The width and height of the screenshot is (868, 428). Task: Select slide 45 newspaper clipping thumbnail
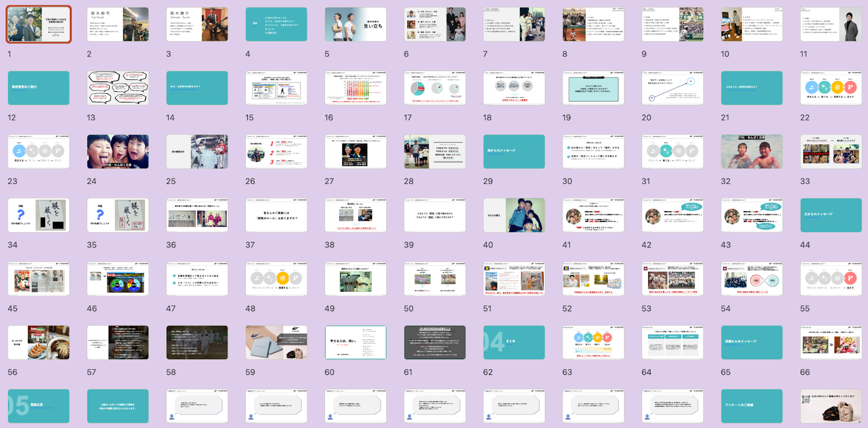[39, 279]
